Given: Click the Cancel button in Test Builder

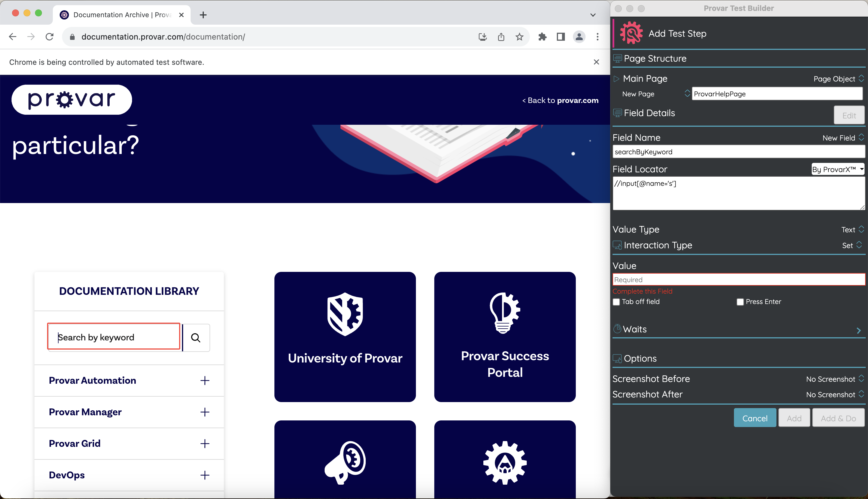Looking at the screenshot, I should (x=755, y=418).
